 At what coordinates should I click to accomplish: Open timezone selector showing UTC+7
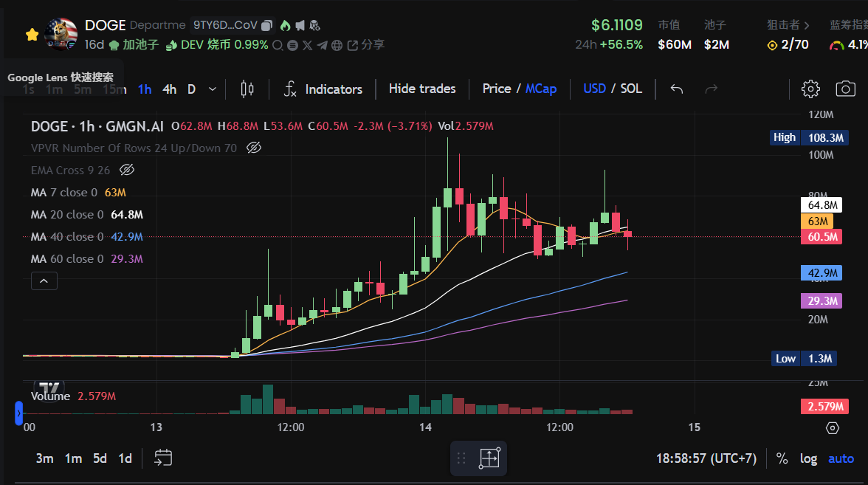point(706,458)
